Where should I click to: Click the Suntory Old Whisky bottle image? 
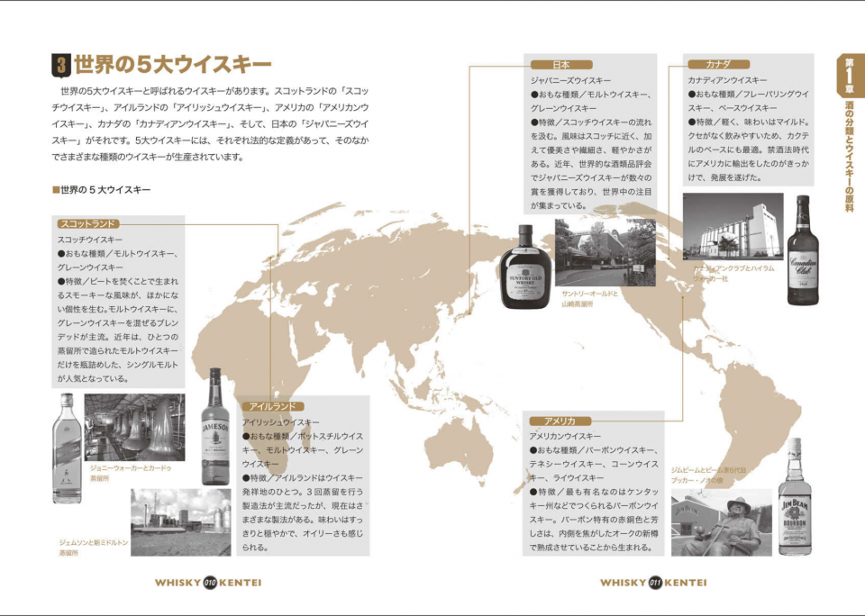tap(525, 267)
